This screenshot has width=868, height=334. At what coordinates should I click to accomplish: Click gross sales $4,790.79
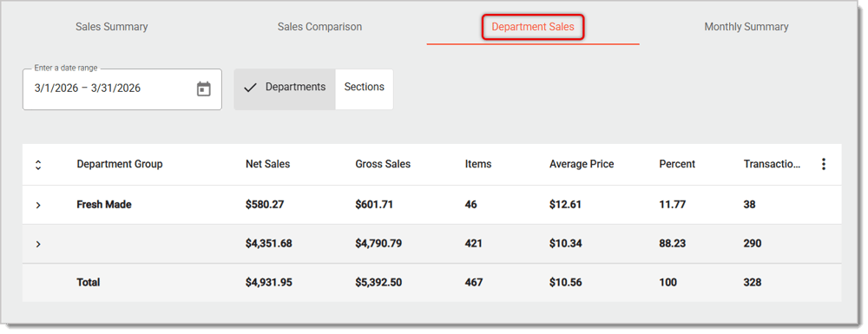click(378, 243)
